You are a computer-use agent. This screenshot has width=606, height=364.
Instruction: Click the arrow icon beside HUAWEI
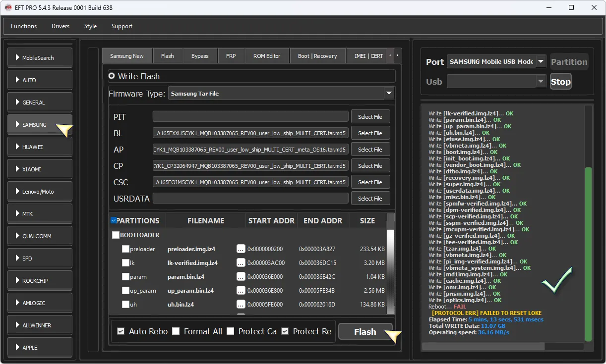click(x=18, y=147)
